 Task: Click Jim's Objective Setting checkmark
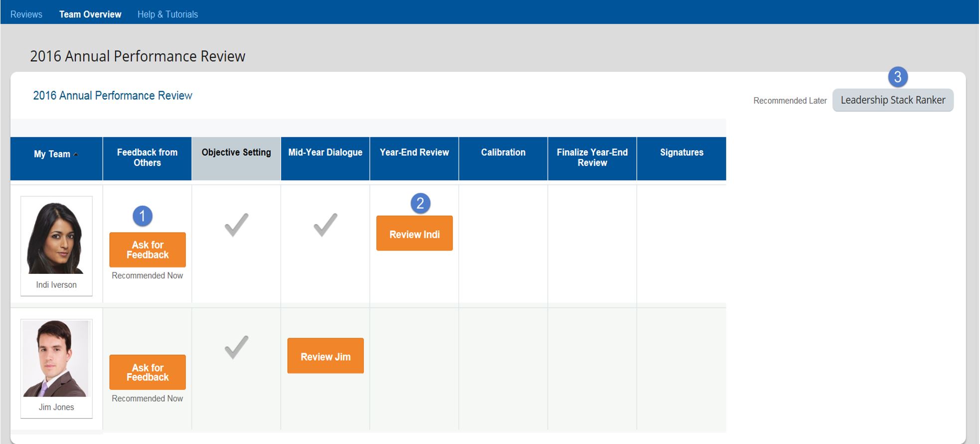point(236,347)
